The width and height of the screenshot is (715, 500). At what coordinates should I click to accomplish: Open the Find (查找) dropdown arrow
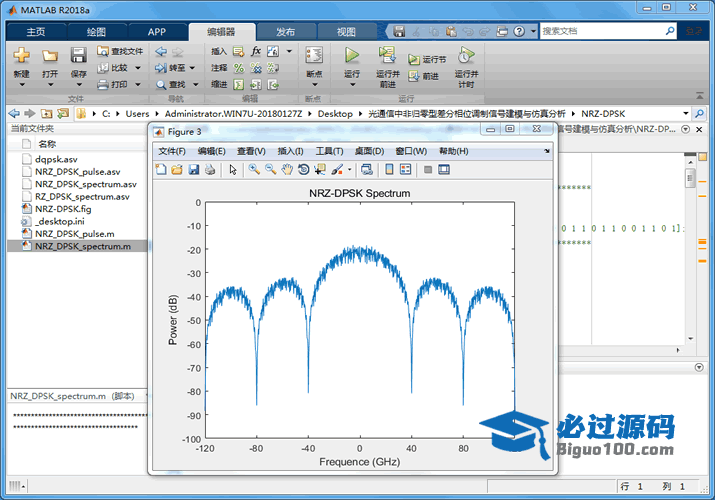[196, 85]
